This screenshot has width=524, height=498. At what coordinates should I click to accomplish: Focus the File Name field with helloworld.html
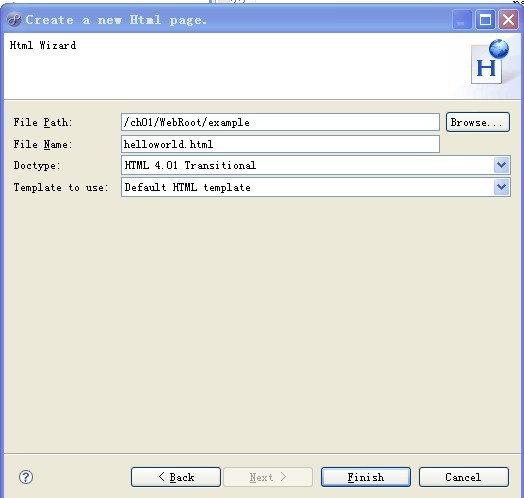coord(280,144)
